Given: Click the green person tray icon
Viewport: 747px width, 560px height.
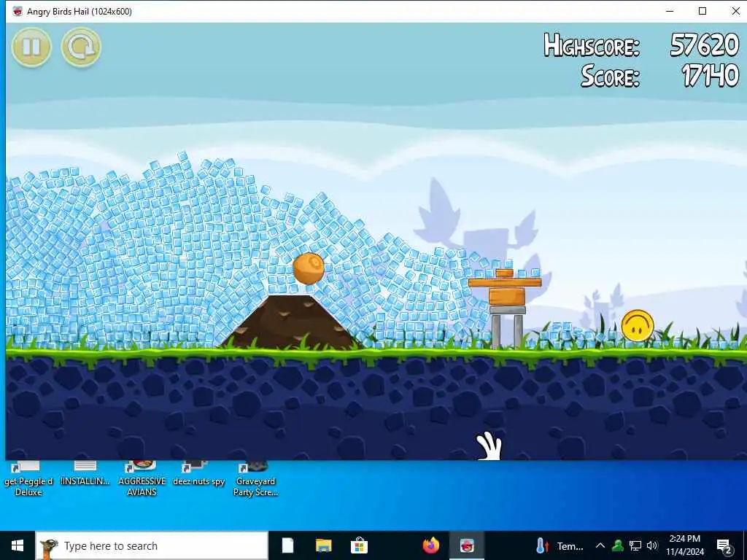Looking at the screenshot, I should 618,545.
